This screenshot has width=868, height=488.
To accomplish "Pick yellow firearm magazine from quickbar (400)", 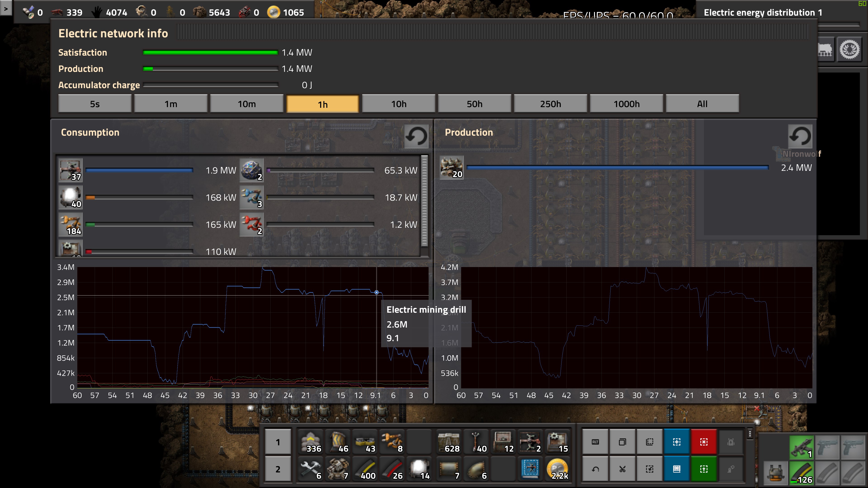I will [x=365, y=469].
